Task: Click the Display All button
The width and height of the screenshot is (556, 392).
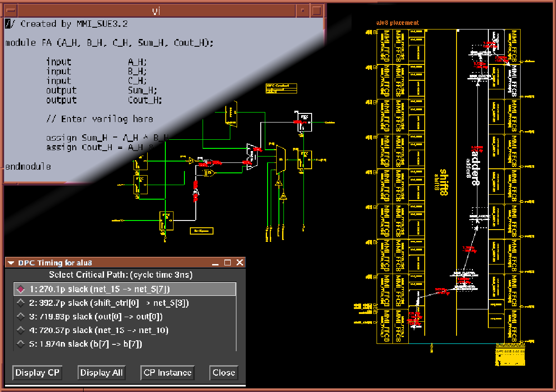Action: (x=101, y=372)
